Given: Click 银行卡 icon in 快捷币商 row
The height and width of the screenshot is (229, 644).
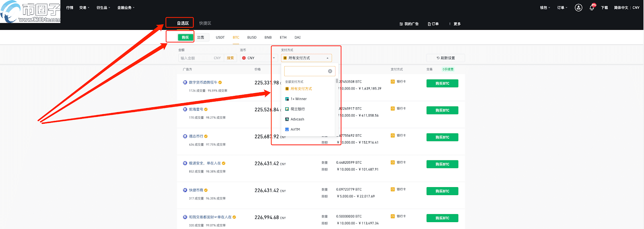Looking at the screenshot, I should [393, 189].
